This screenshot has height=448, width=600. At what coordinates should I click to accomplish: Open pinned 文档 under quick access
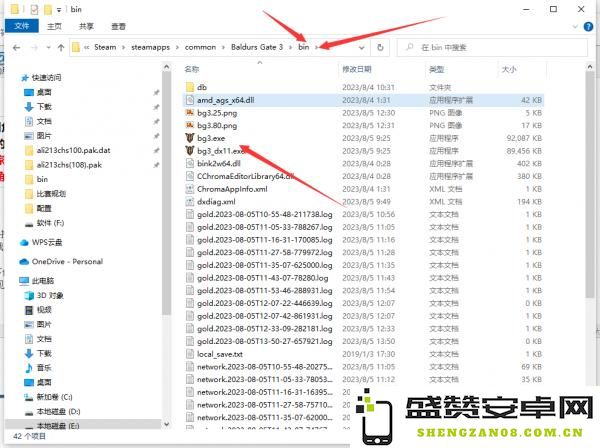click(44, 121)
